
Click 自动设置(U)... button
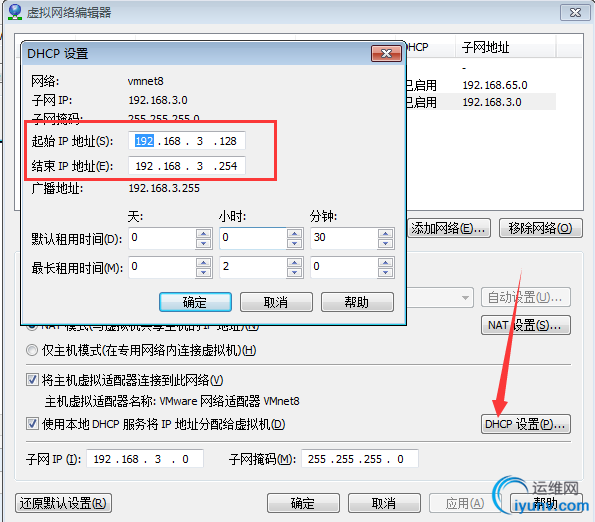coord(526,297)
